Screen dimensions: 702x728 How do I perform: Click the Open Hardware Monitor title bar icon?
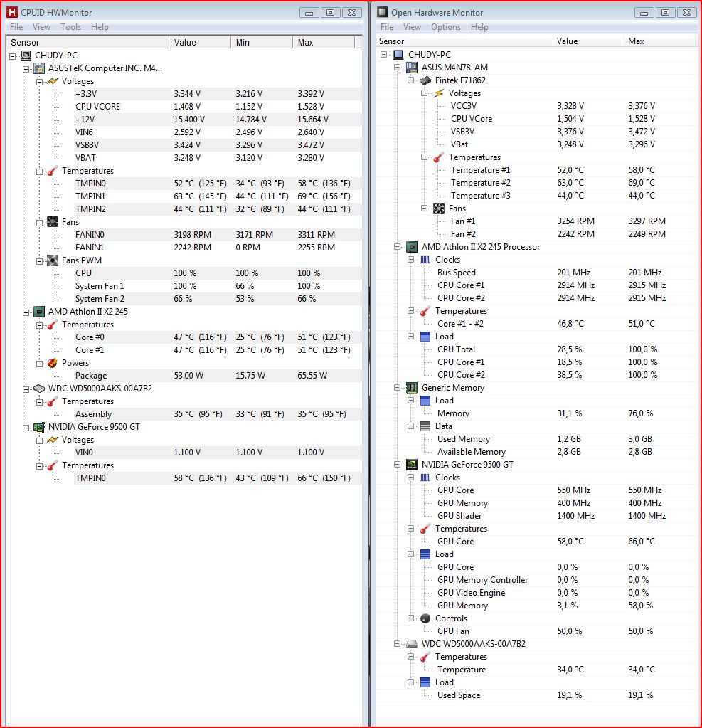(383, 13)
